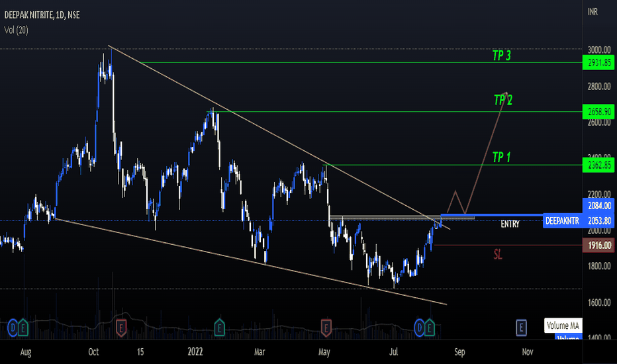This screenshot has width=617, height=364.
Task: Select the TP 3 text annotation
Action: click(502, 56)
